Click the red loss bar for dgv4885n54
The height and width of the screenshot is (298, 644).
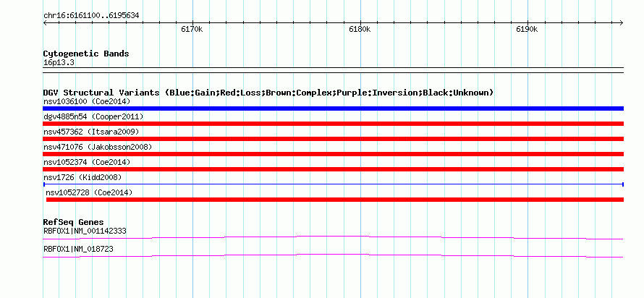pos(333,124)
